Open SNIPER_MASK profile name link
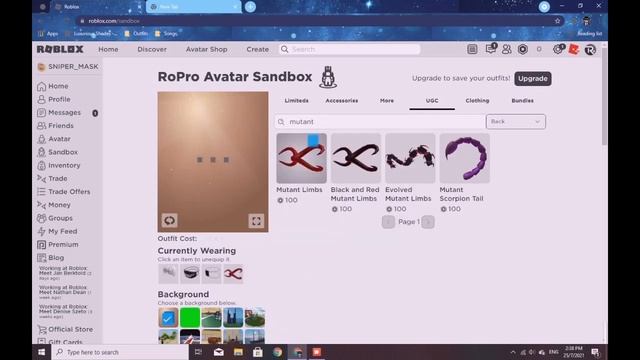The width and height of the screenshot is (640, 360). pos(73,67)
